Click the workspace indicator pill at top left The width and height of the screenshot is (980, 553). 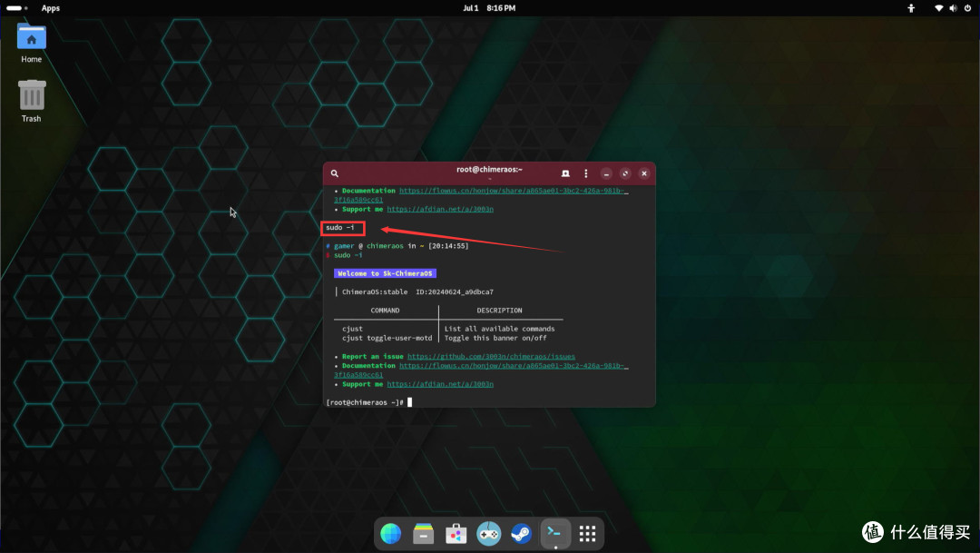pyautogui.click(x=15, y=8)
